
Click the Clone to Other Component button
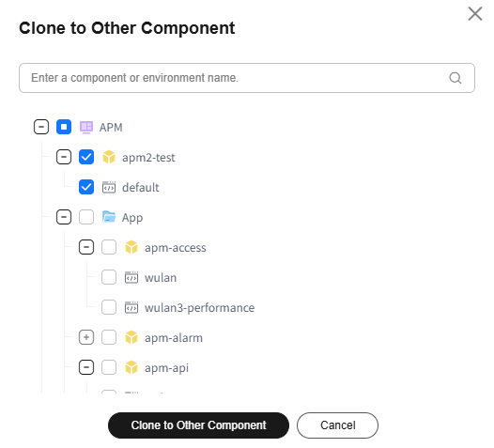(198, 425)
